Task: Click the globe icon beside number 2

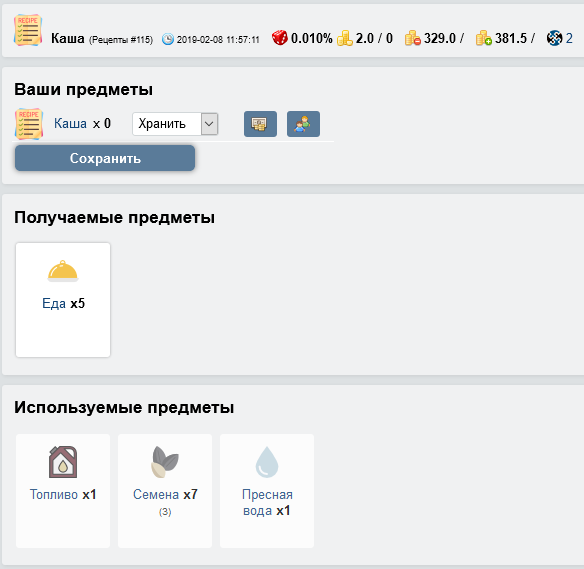Action: click(554, 38)
